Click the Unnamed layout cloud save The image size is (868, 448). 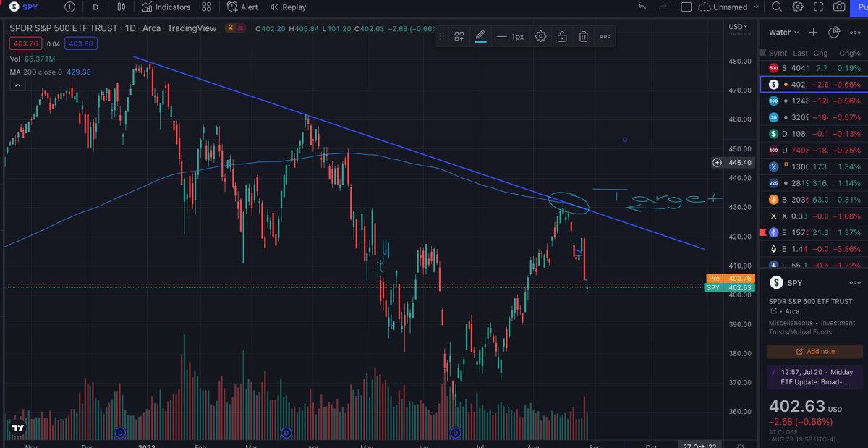(723, 7)
